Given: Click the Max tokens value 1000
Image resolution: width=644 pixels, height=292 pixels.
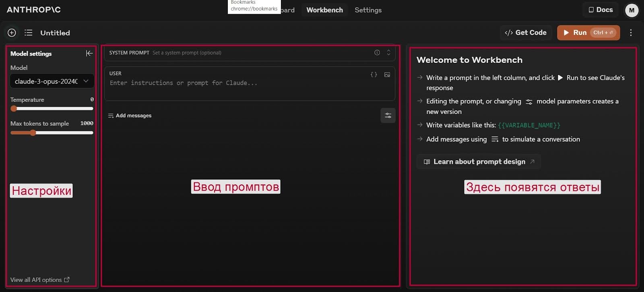Looking at the screenshot, I should pyautogui.click(x=87, y=123).
